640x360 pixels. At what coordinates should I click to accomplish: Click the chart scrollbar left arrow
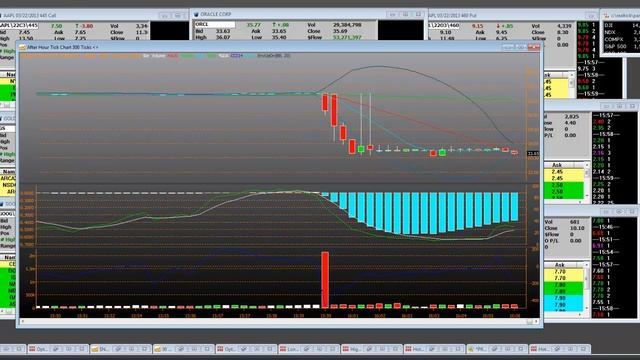tap(22, 322)
